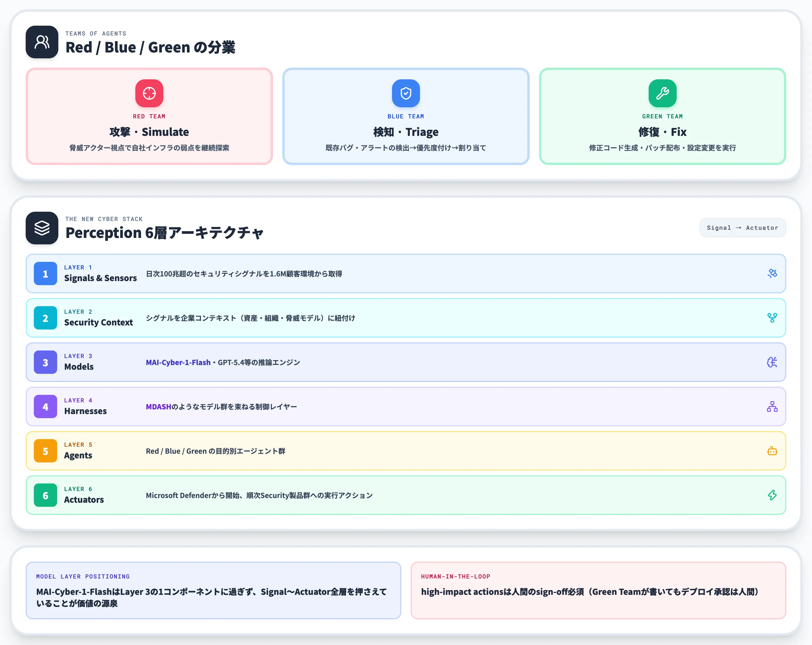The height and width of the screenshot is (645, 812).
Task: Click the Blue Team shield check icon
Action: click(406, 93)
